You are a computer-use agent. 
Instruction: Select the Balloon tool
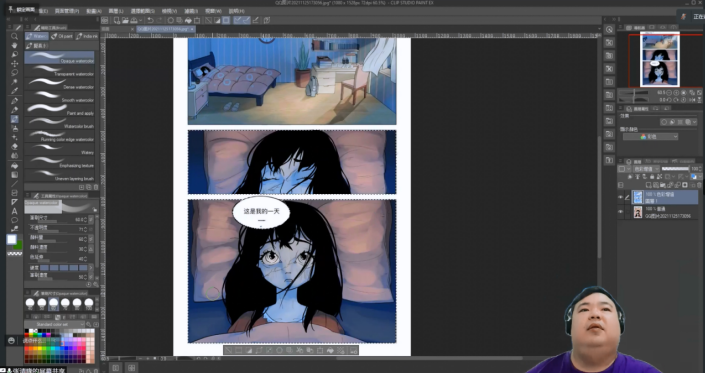(14, 220)
